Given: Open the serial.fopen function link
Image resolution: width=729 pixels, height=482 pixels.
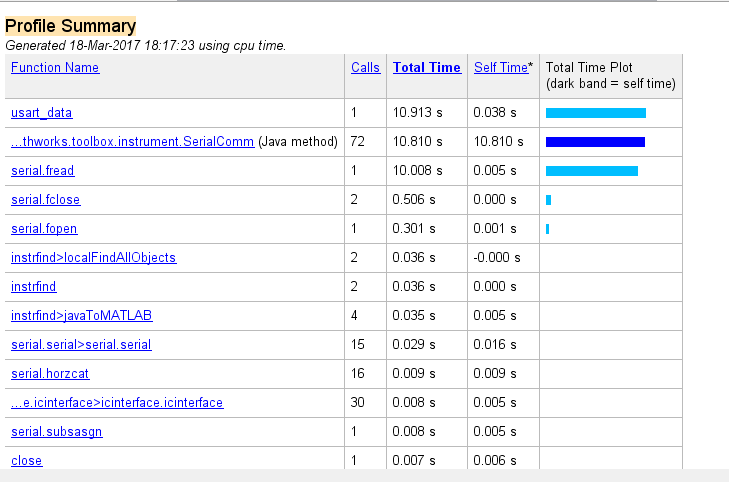Looking at the screenshot, I should [x=44, y=229].
